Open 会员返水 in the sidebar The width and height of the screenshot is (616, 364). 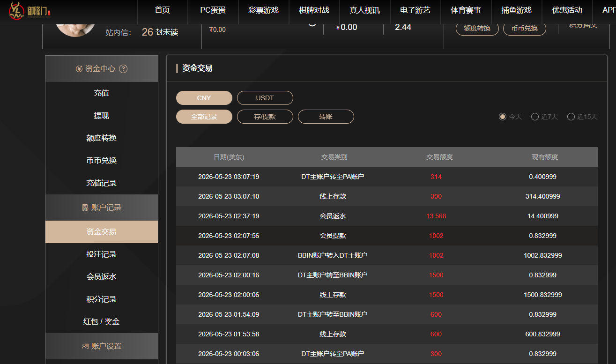click(102, 277)
